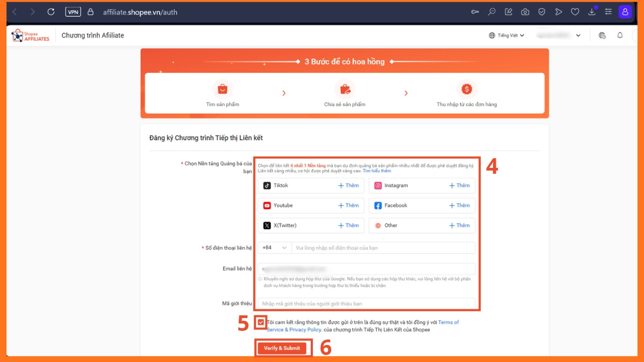644x362 pixels.
Task: Click the send flow arrow icon
Action: [x=559, y=12]
